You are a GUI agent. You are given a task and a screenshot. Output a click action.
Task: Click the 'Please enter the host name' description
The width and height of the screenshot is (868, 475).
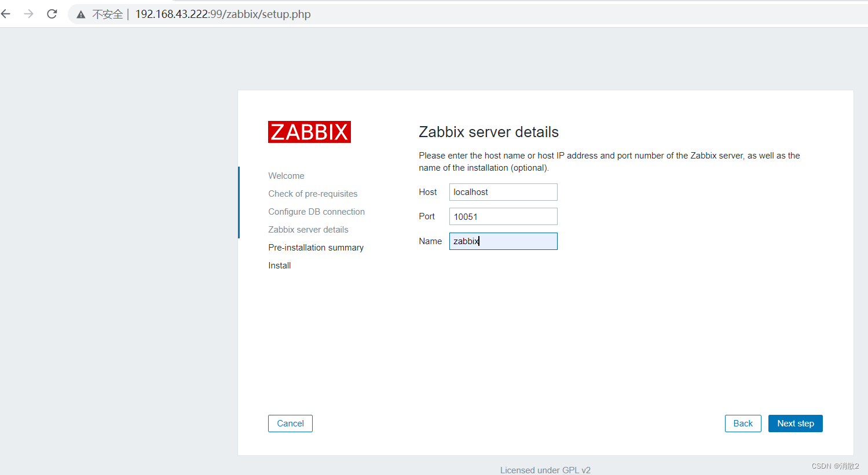point(609,161)
